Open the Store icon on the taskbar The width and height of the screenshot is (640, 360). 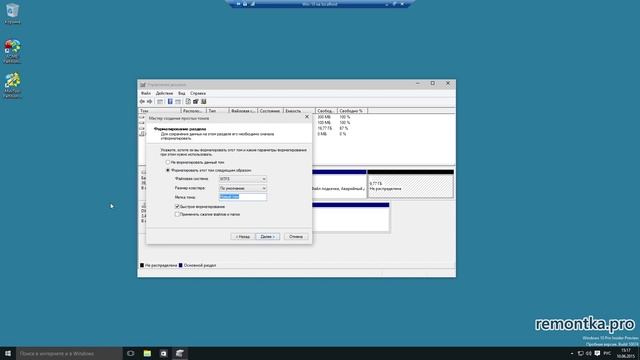tap(164, 353)
